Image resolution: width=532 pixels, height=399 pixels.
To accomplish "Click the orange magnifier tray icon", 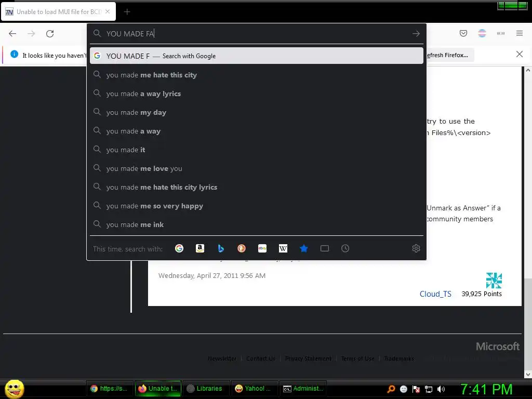I will click(x=391, y=389).
